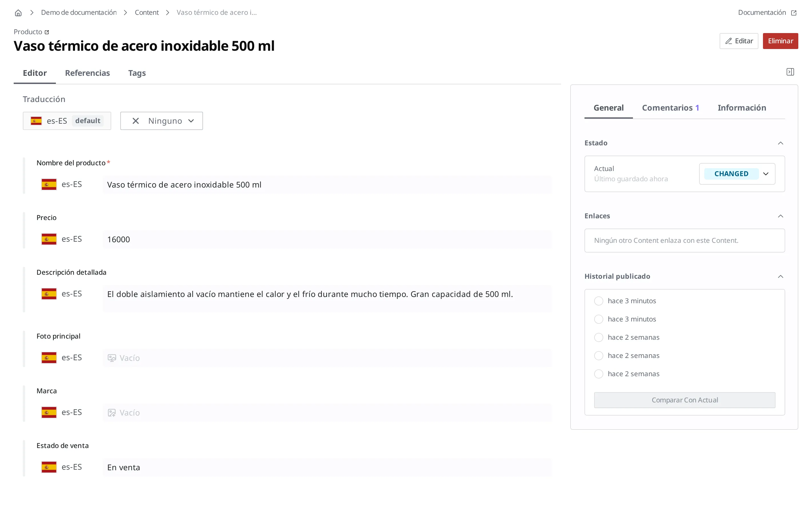812x513 pixels.
Task: Collapse the Historial publicado section
Action: pyautogui.click(x=780, y=276)
